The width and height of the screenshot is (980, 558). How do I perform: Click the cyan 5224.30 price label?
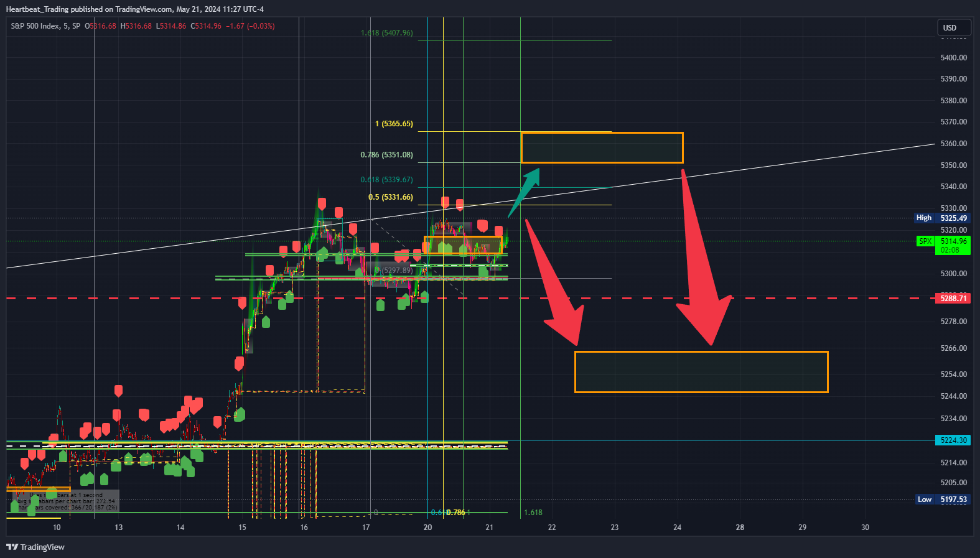[953, 440]
